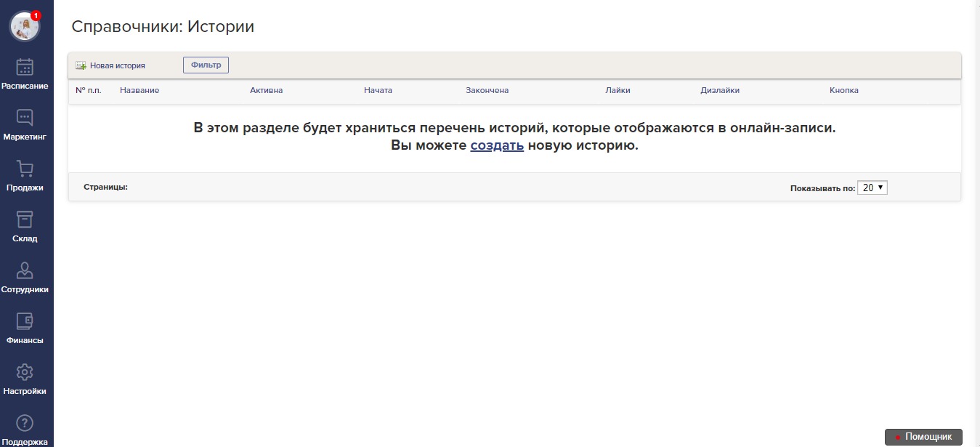The image size is (980, 447).
Task: Sort by the Активна column header
Action: pos(266,90)
